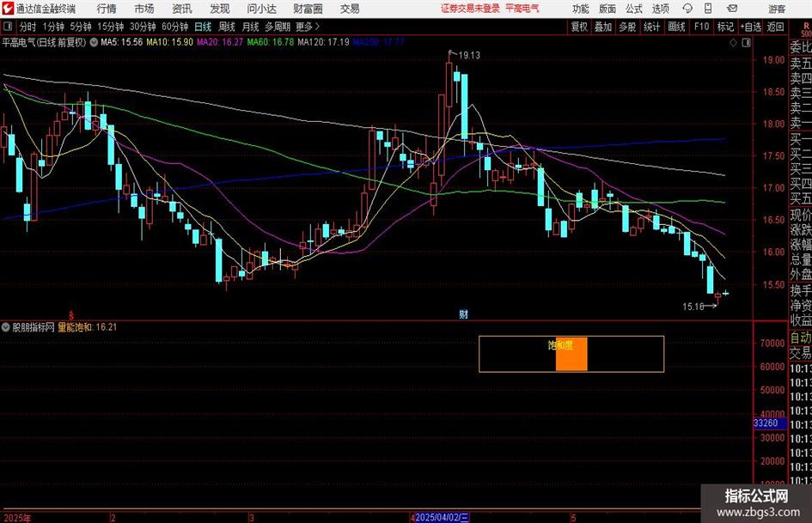Open the mail envelope icon
The image size is (812, 523).
pyautogui.click(x=732, y=9)
